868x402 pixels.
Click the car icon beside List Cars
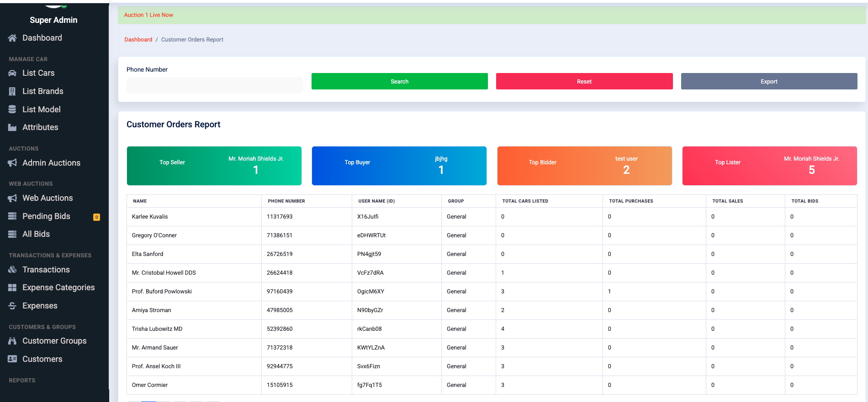point(12,73)
